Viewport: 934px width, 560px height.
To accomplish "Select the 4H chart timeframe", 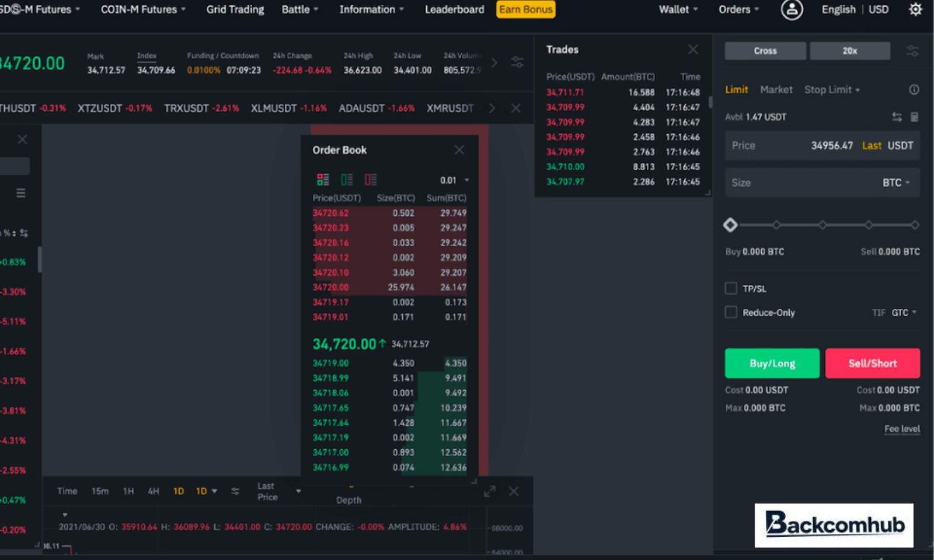I will pyautogui.click(x=152, y=491).
